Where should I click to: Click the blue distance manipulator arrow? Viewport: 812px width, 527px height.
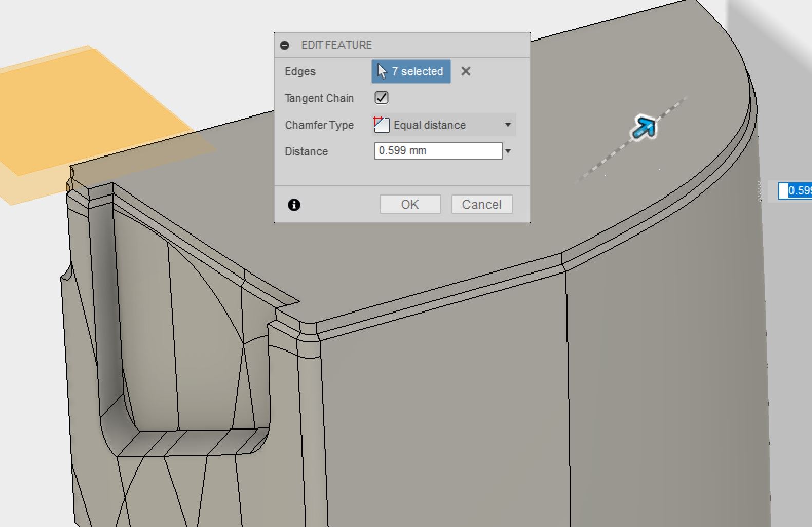[x=643, y=127]
